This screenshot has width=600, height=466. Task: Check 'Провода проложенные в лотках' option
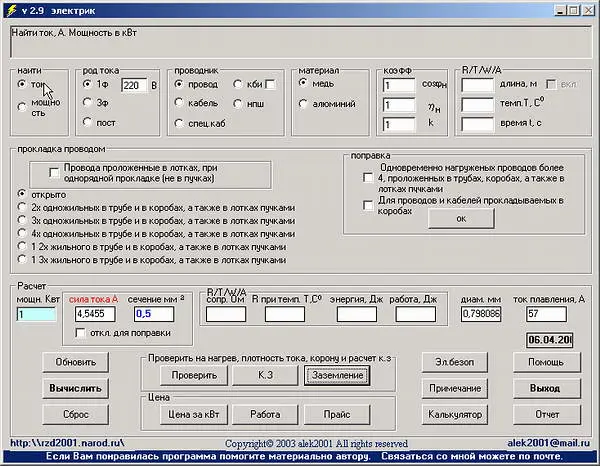click(x=54, y=172)
